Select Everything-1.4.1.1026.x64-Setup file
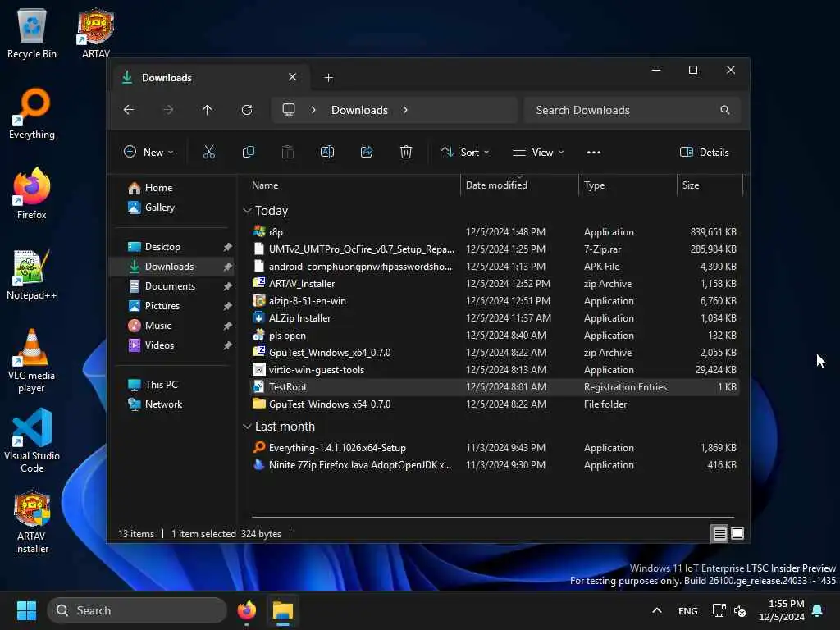The width and height of the screenshot is (840, 630). tap(495, 448)
